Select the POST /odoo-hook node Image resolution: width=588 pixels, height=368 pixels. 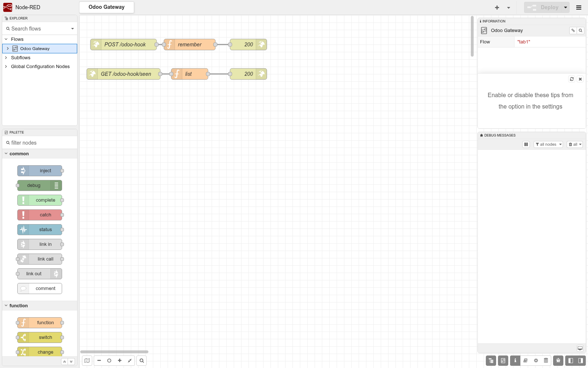(123, 45)
